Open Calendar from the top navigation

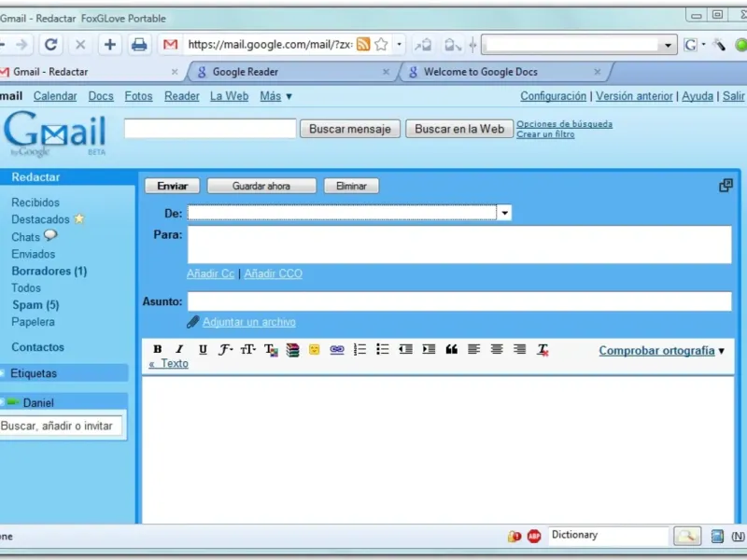pos(55,96)
